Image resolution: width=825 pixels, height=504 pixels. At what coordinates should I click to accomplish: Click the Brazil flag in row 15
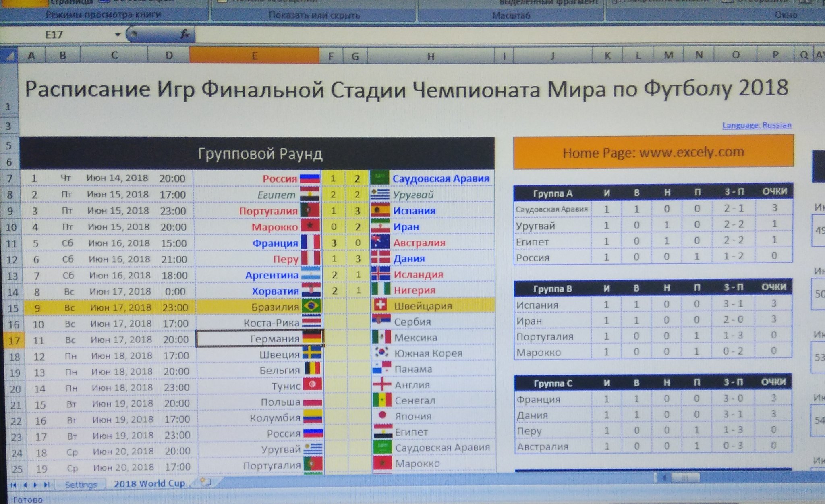[x=312, y=307]
